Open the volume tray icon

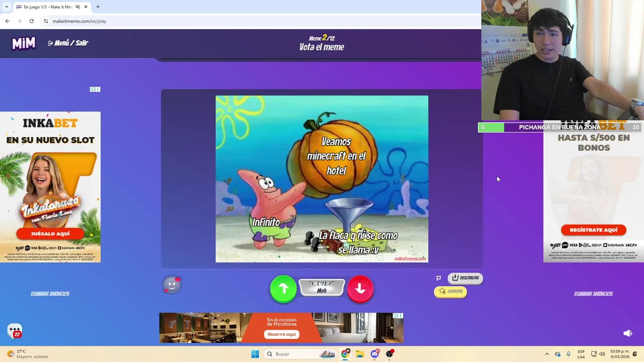coord(602,354)
